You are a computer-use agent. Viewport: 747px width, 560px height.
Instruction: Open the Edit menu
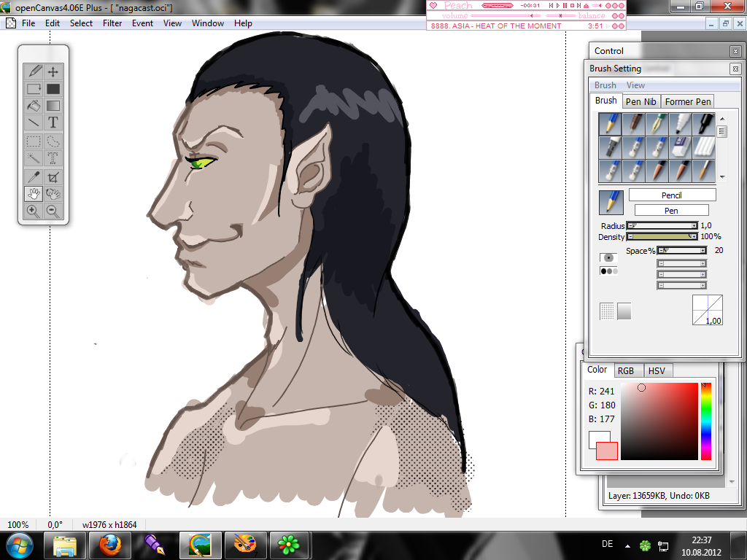coord(53,23)
